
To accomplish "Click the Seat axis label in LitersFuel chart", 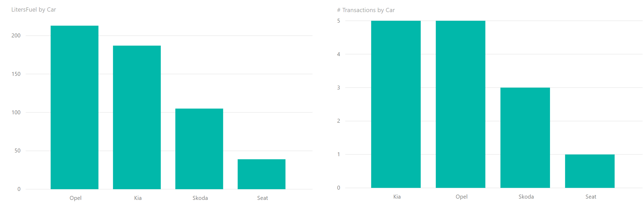I will [262, 198].
